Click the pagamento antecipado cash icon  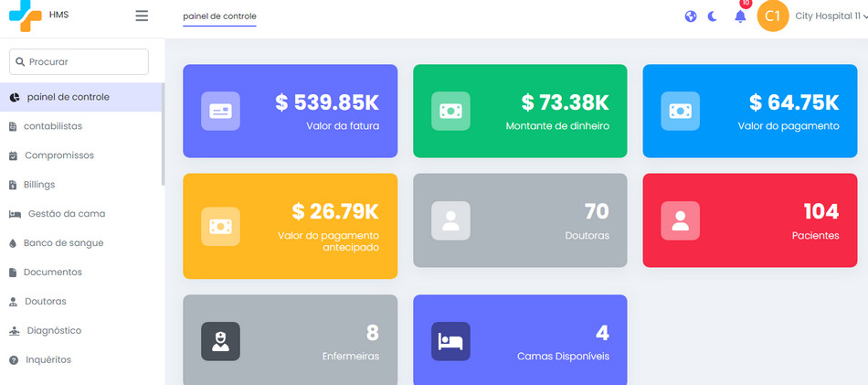(x=220, y=227)
